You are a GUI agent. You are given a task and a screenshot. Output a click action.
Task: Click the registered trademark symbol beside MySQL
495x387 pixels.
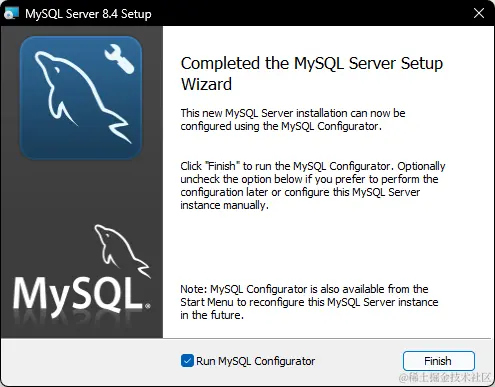[148, 305]
